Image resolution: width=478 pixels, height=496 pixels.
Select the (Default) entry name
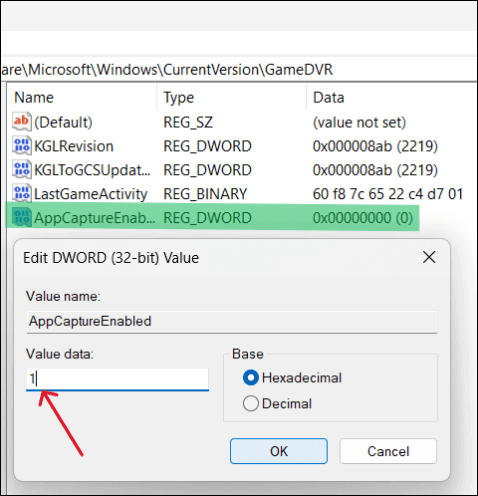63,122
